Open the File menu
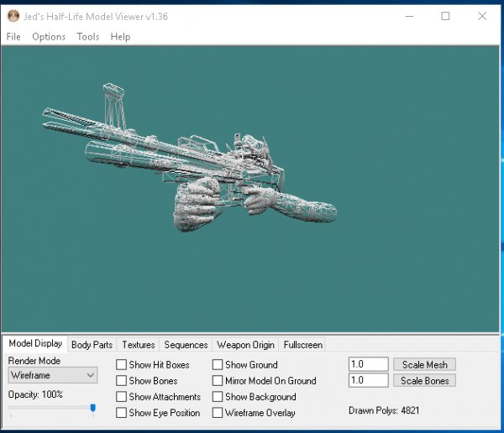The width and height of the screenshot is (504, 433). pyautogui.click(x=13, y=37)
